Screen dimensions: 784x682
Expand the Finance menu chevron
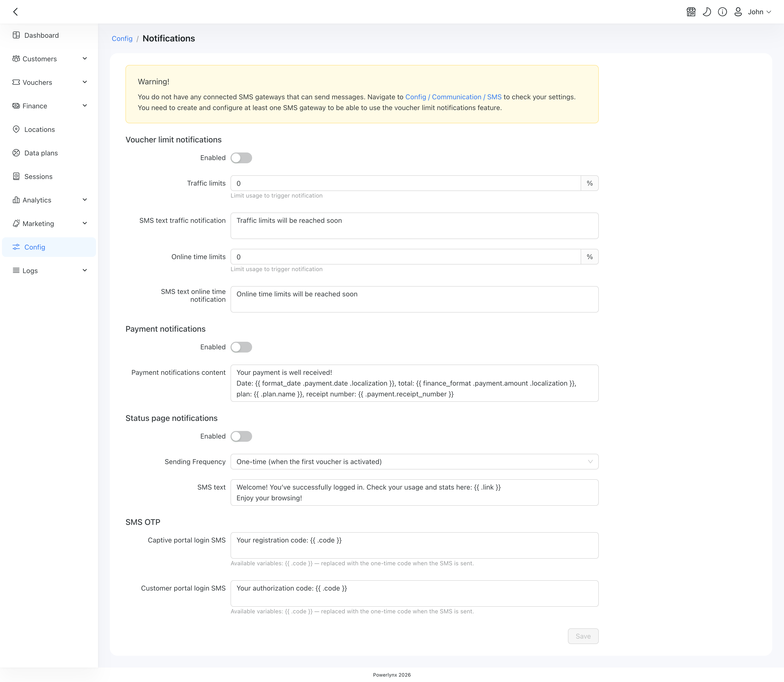[x=85, y=106]
